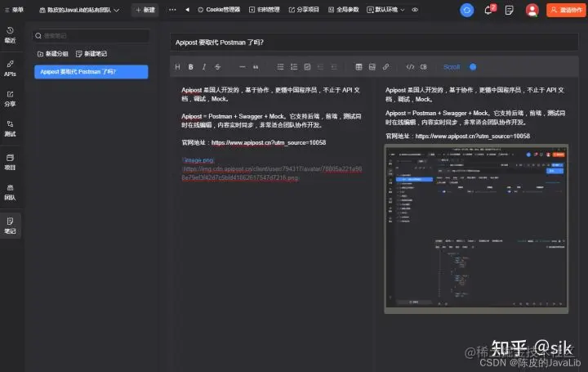Open the 最近 recent section in sidebar
The width and height of the screenshot is (588, 372).
click(10, 35)
